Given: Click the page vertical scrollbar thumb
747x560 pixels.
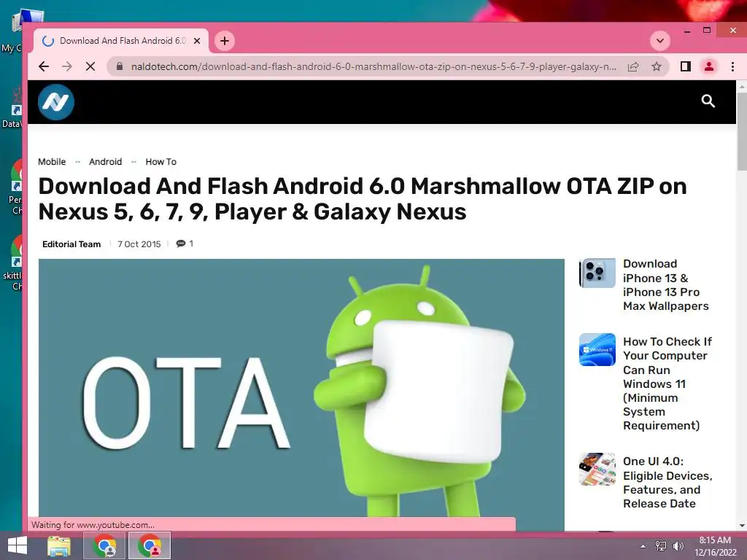Looking at the screenshot, I should (741, 131).
